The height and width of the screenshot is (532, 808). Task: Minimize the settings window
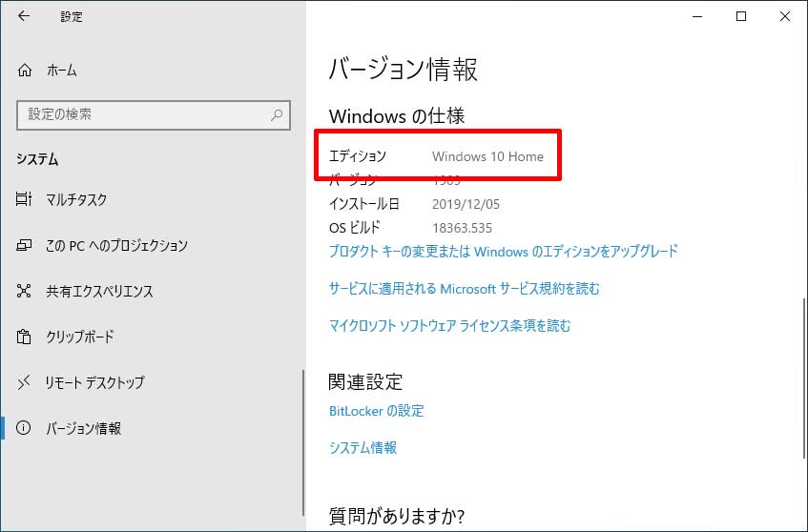tap(697, 16)
